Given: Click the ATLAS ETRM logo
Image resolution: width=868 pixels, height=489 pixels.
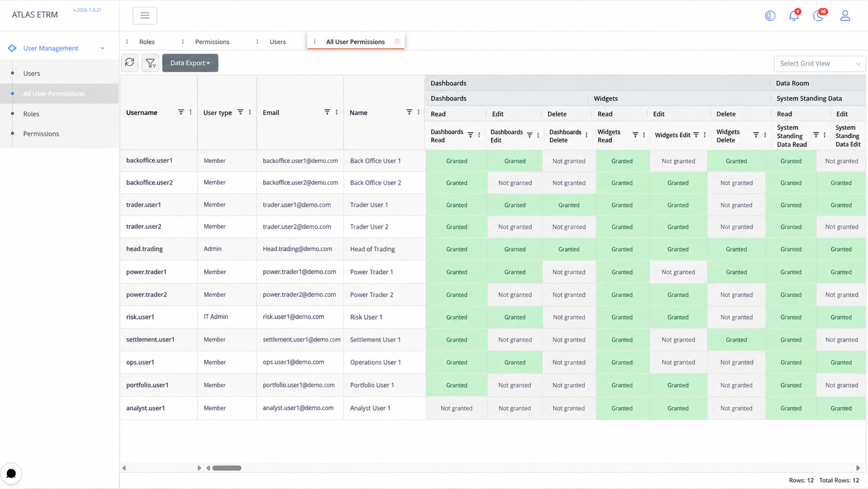Looking at the screenshot, I should coord(35,15).
